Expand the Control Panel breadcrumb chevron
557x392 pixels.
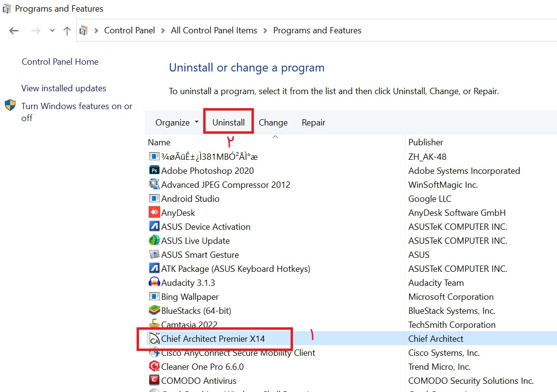click(163, 30)
